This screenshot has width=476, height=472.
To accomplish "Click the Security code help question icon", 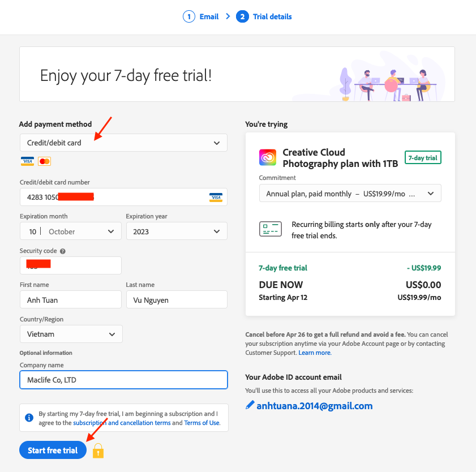I will tap(63, 251).
